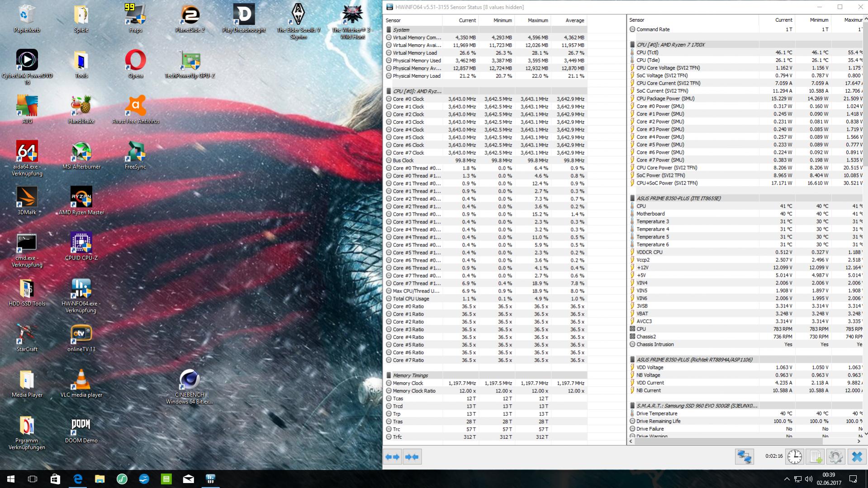The height and width of the screenshot is (488, 868).
Task: Click the Sensor column header in right panel
Action: click(x=693, y=20)
